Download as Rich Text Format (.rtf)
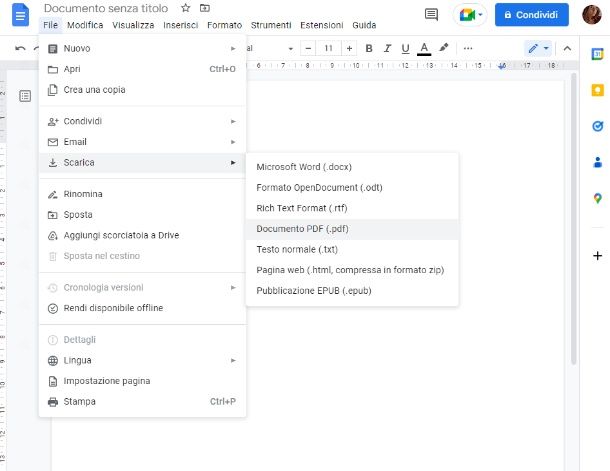 (x=352, y=208)
